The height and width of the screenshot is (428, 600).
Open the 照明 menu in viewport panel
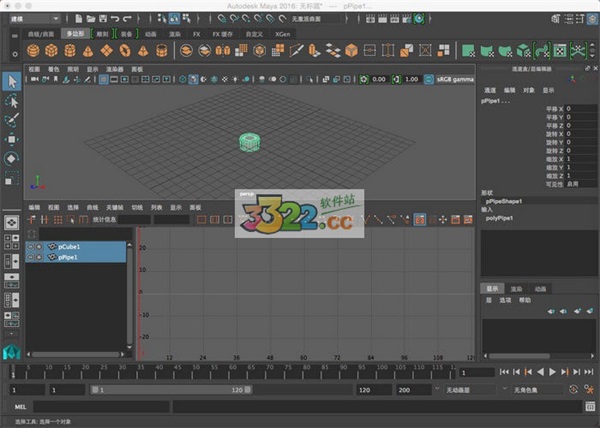pos(73,68)
